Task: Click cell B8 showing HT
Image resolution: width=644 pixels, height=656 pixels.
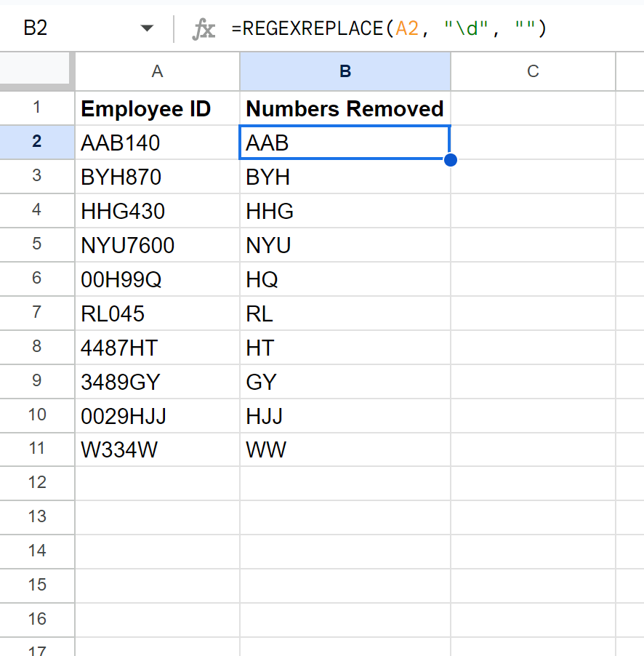Action: (345, 347)
